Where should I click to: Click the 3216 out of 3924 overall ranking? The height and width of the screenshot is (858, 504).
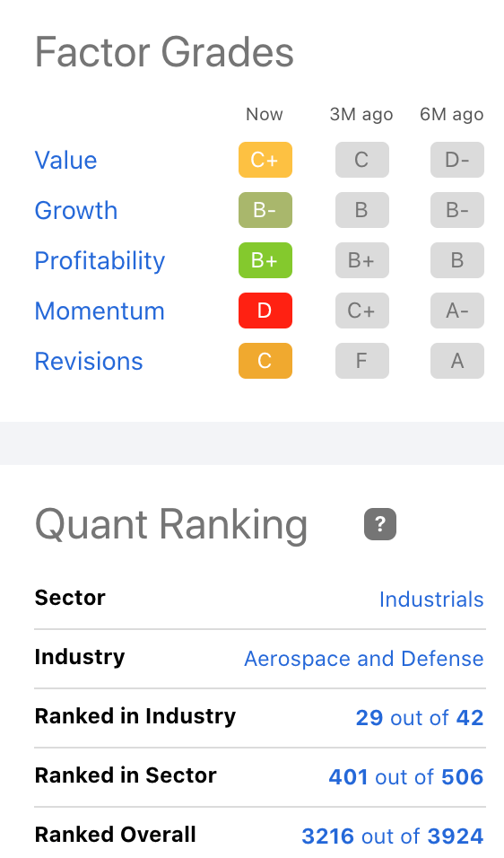pyautogui.click(x=393, y=836)
